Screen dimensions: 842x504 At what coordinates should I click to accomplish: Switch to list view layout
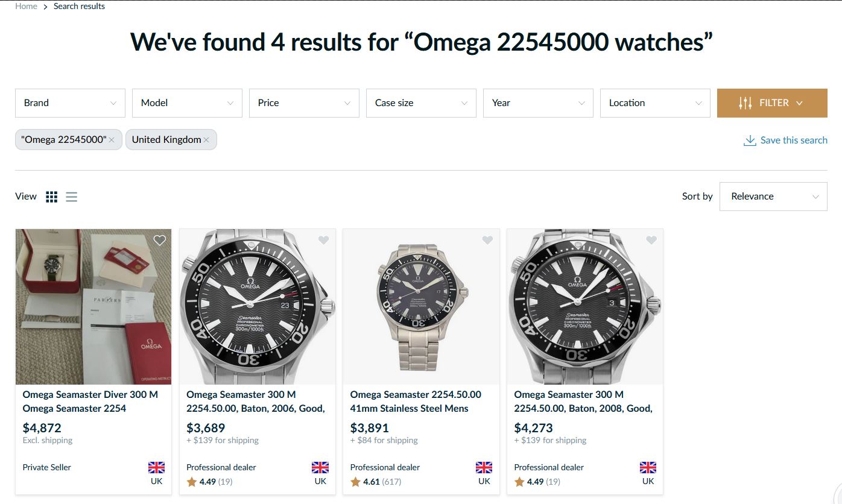[x=72, y=197]
